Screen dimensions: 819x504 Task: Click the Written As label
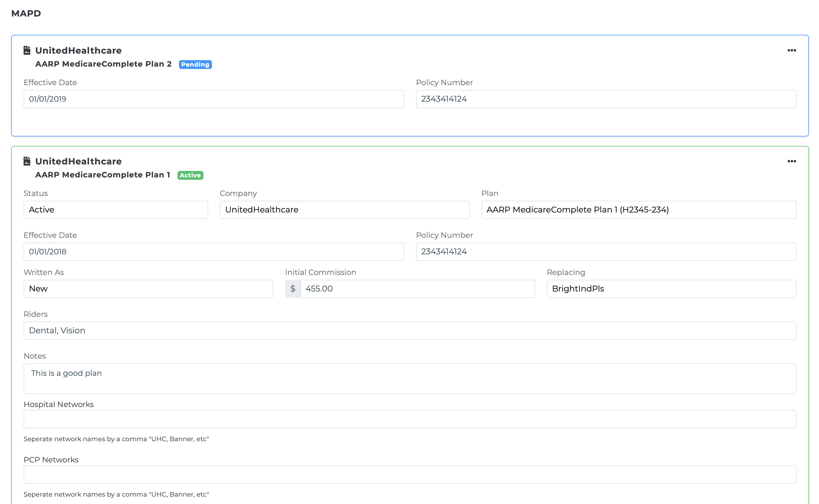tap(44, 272)
